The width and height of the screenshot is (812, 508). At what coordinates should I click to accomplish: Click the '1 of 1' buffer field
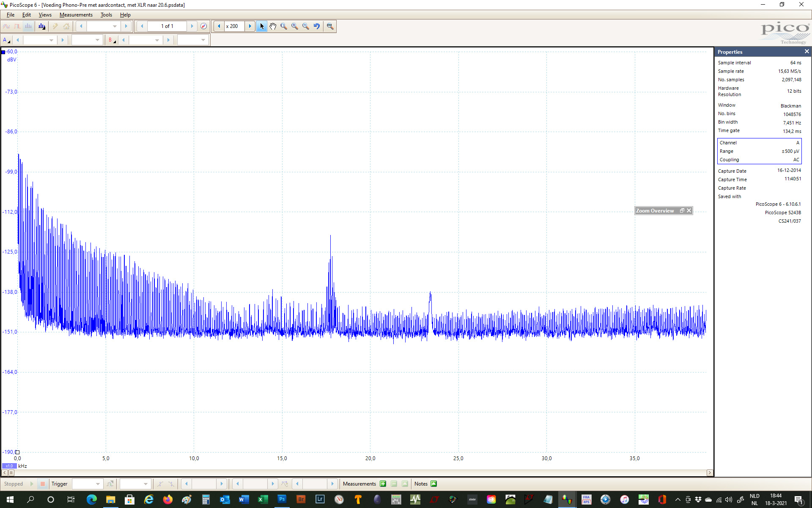coord(167,26)
